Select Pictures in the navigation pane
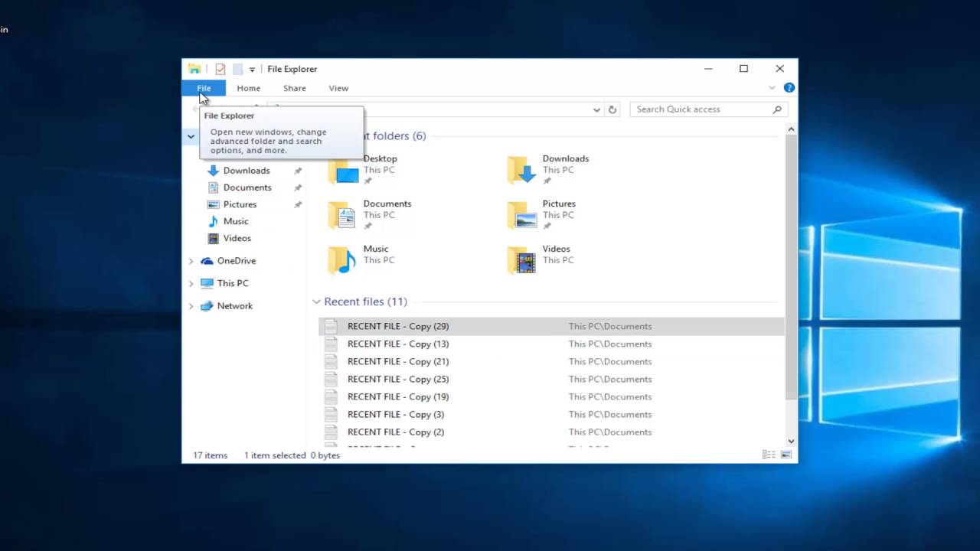Viewport: 980px width, 551px height. tap(240, 204)
